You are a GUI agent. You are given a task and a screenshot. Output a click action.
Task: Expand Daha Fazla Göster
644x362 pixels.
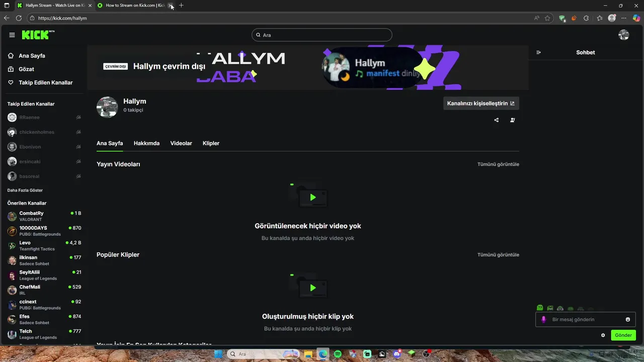tap(25, 191)
